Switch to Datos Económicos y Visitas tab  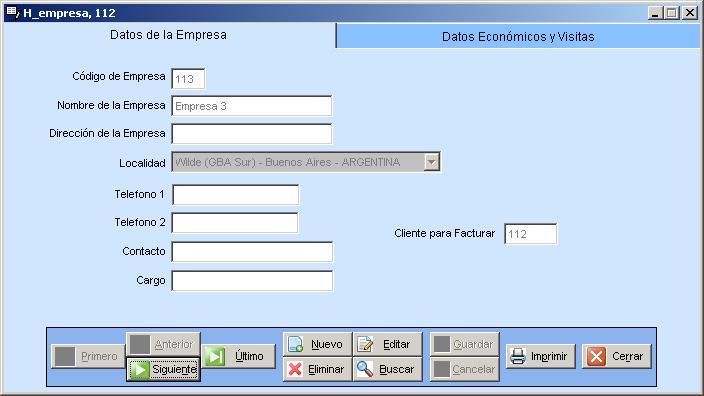(518, 36)
